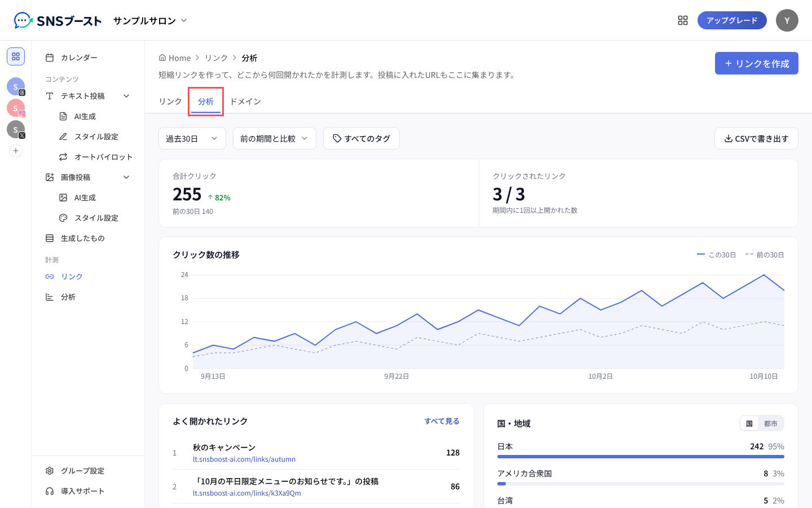Toggle この30日 legend series
The width and height of the screenshot is (812, 508).
tap(716, 255)
